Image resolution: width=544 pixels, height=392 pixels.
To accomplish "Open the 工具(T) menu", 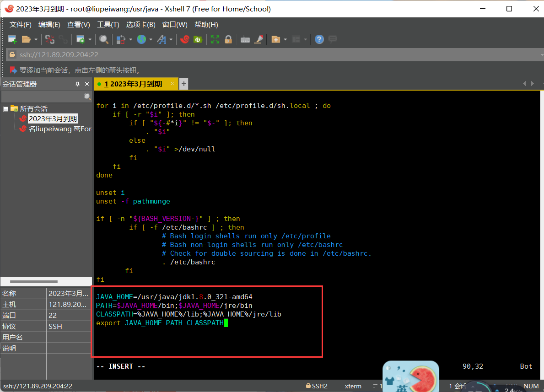I will tap(108, 25).
